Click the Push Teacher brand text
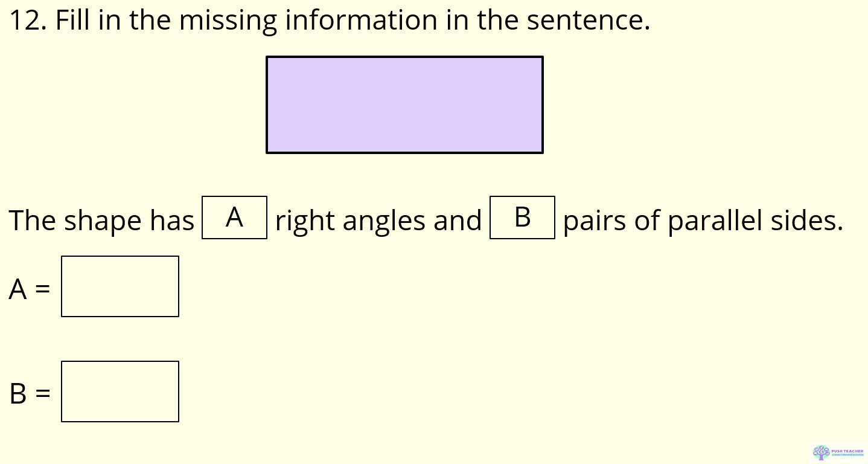 (x=847, y=452)
